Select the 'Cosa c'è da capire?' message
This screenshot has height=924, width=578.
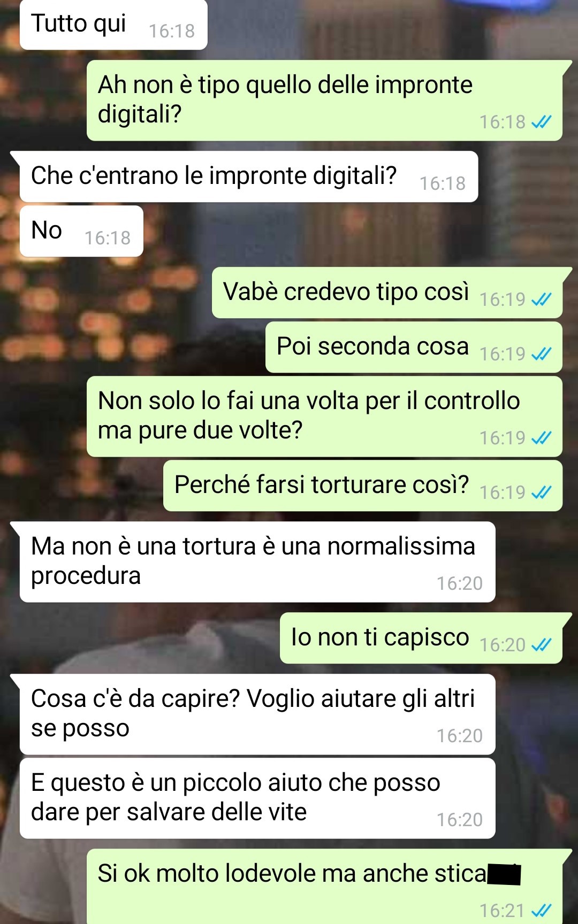coord(257,714)
